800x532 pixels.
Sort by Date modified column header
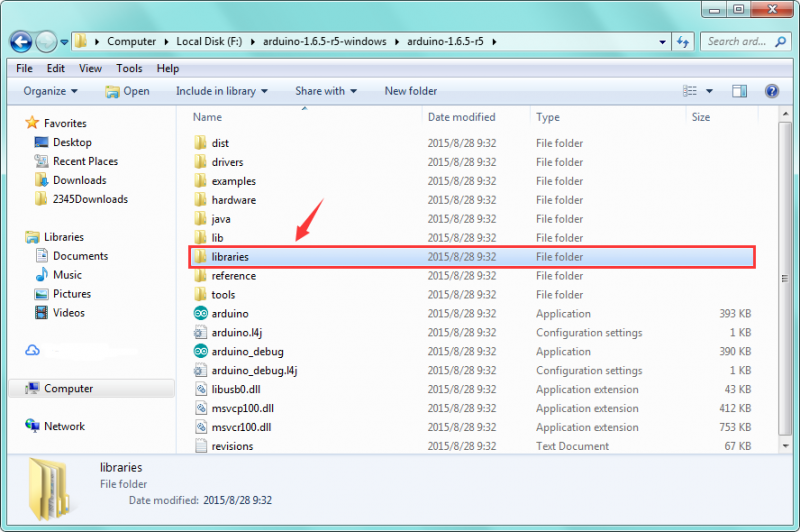point(461,117)
